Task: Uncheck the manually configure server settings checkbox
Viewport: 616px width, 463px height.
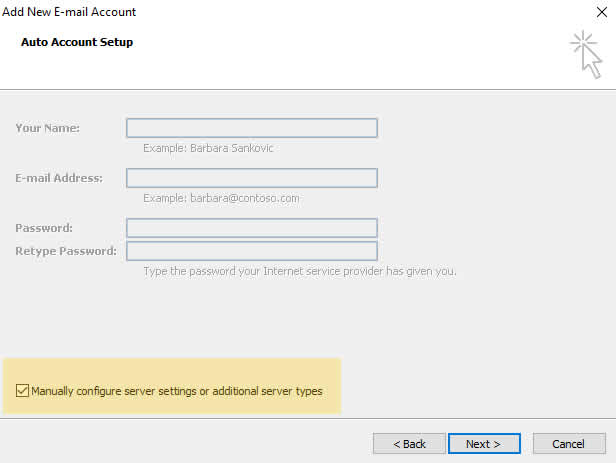Action: [22, 390]
